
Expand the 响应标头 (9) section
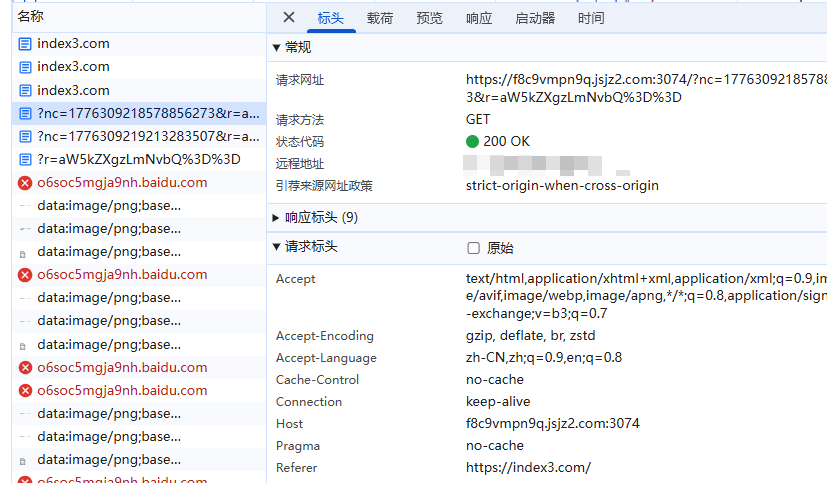[x=277, y=217]
